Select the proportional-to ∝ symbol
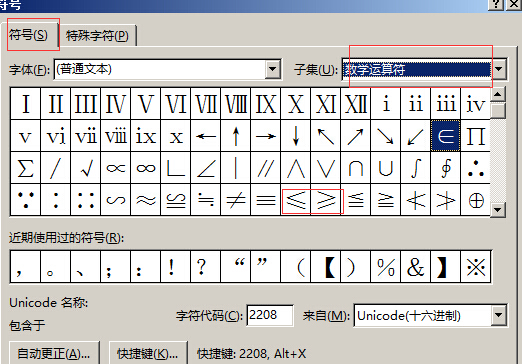Image resolution: width=522 pixels, height=364 pixels. (116, 168)
